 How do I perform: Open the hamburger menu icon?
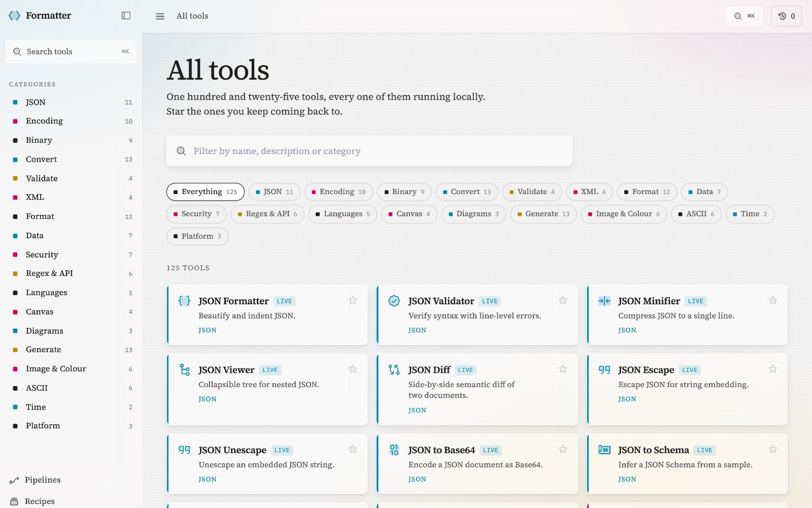coord(160,16)
